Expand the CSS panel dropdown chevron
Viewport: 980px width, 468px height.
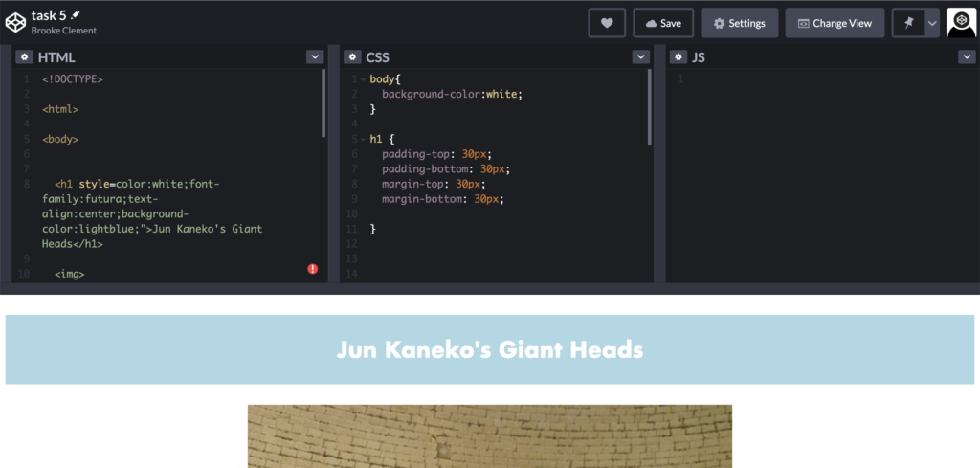click(x=641, y=57)
